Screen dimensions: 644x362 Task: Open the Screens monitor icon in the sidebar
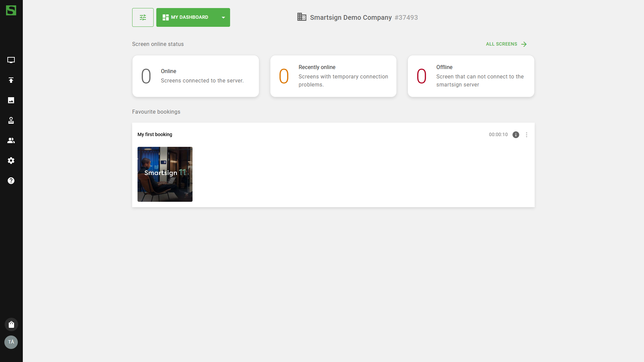[x=11, y=60]
